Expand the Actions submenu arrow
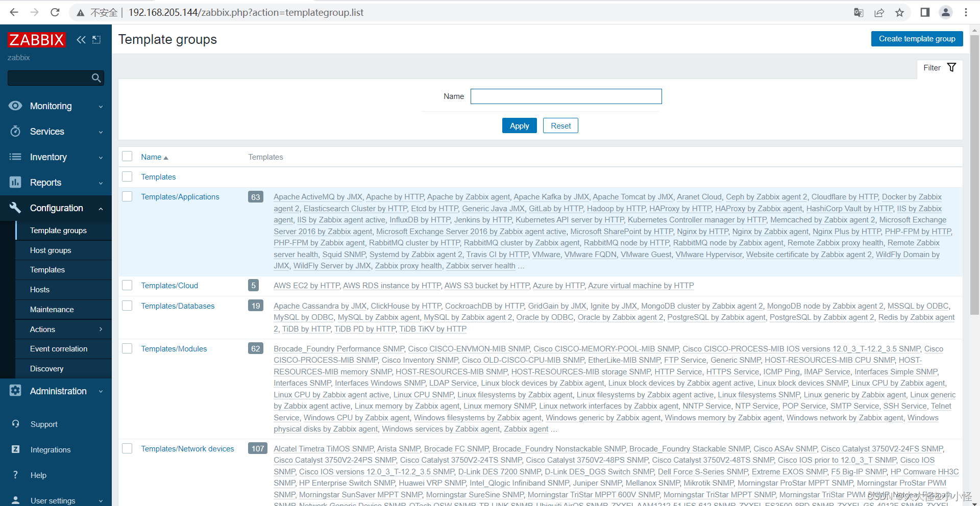 click(101, 329)
